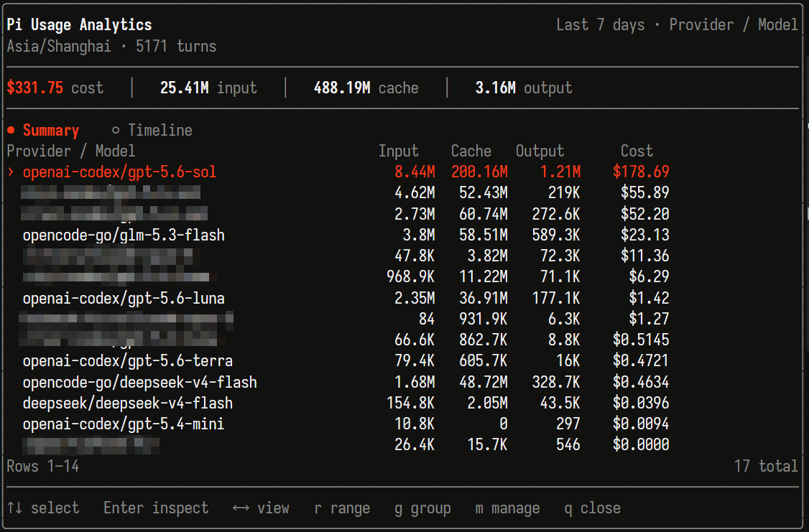Click the Provider / Model column header
This screenshot has height=532, width=809.
coord(70,151)
